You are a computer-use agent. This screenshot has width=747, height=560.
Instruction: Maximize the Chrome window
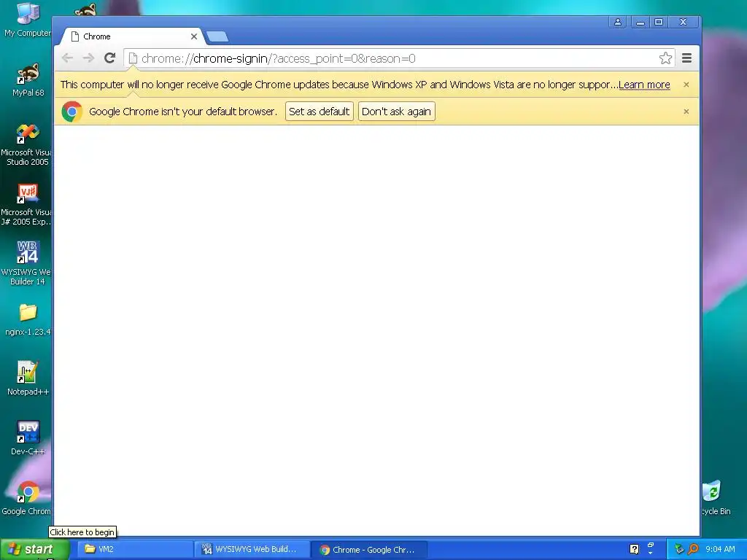[x=659, y=22]
